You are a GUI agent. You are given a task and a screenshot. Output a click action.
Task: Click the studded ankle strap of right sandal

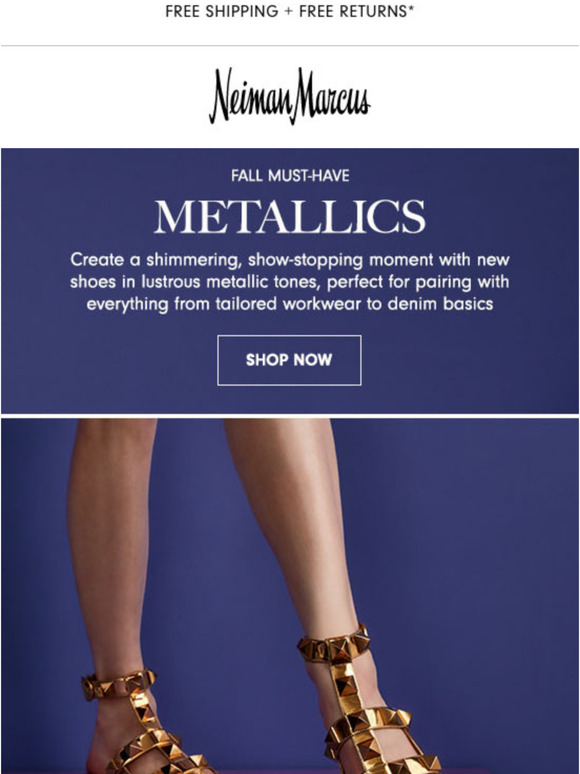coord(334,644)
